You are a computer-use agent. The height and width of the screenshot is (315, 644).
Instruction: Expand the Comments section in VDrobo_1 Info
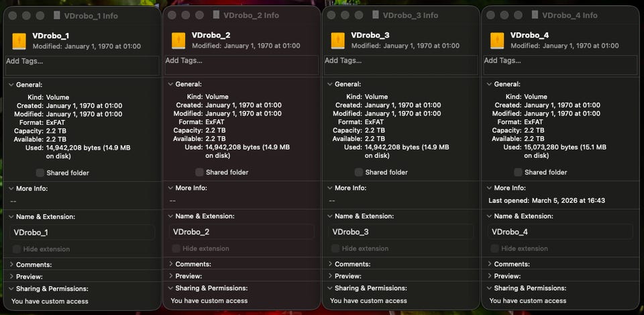[11, 265]
